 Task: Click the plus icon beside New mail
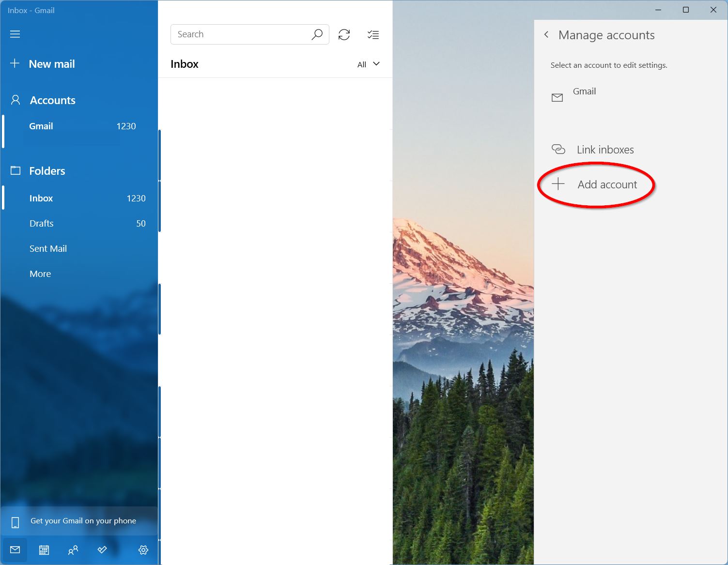[x=15, y=63]
